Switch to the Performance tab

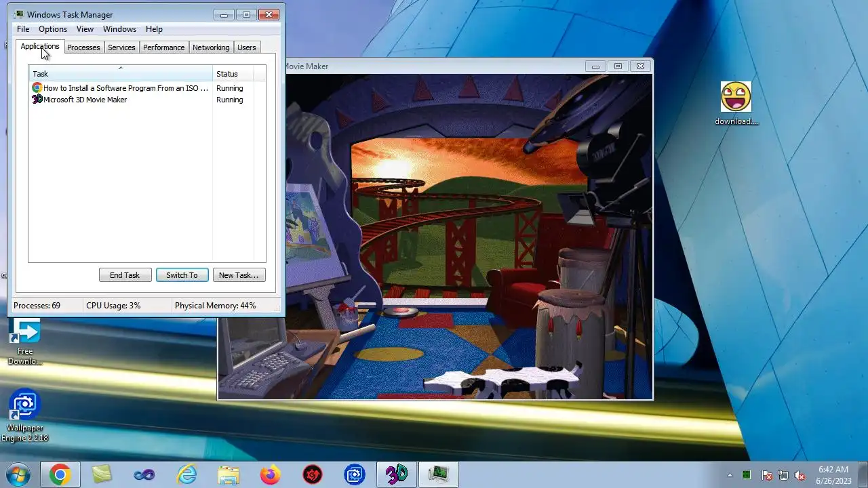pos(163,47)
